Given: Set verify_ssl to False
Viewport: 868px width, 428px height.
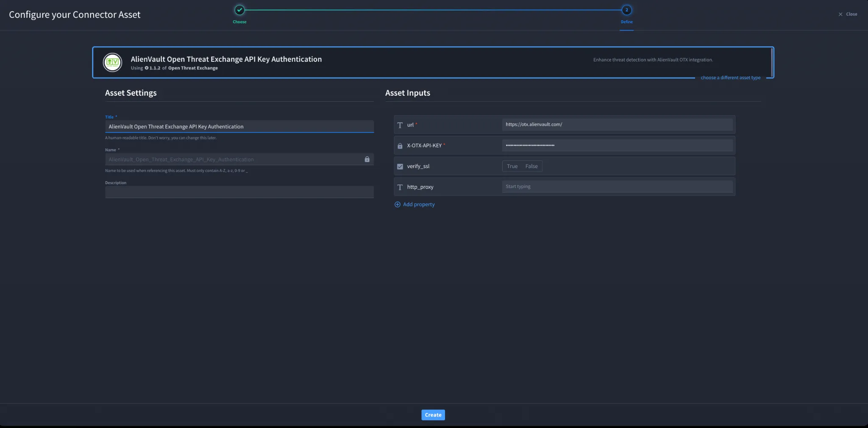Looking at the screenshot, I should 531,166.
